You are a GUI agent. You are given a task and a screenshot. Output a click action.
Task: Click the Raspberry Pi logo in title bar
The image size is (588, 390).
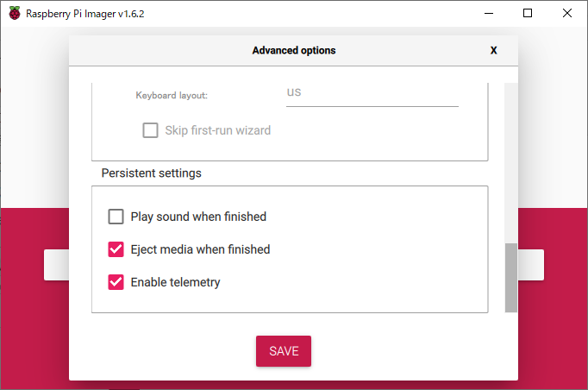(x=14, y=14)
